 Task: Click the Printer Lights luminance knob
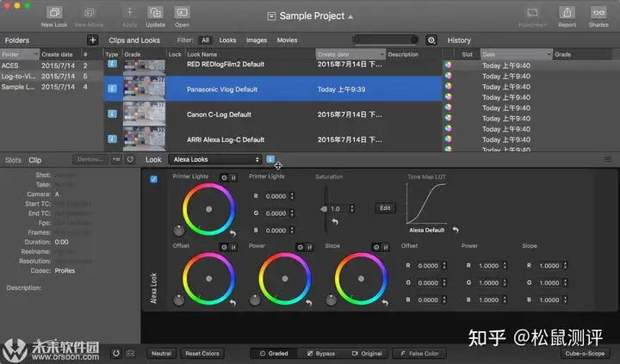tap(179, 231)
